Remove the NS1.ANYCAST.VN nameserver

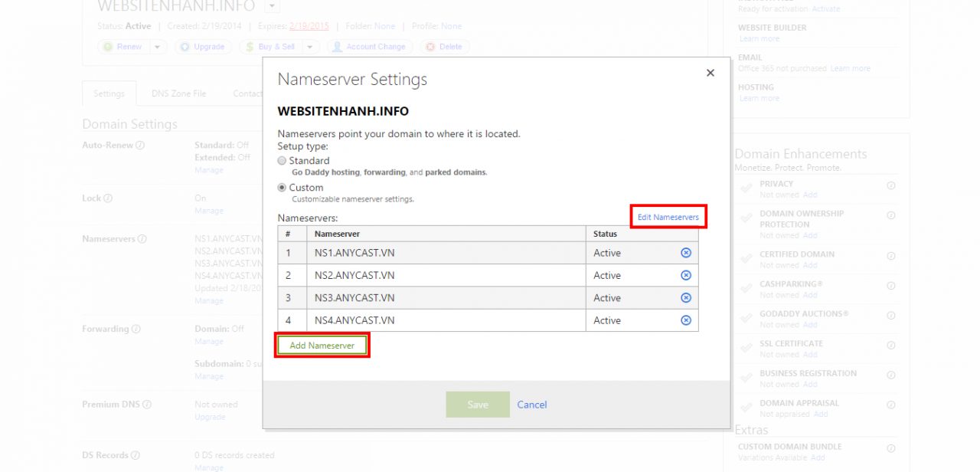(x=686, y=253)
